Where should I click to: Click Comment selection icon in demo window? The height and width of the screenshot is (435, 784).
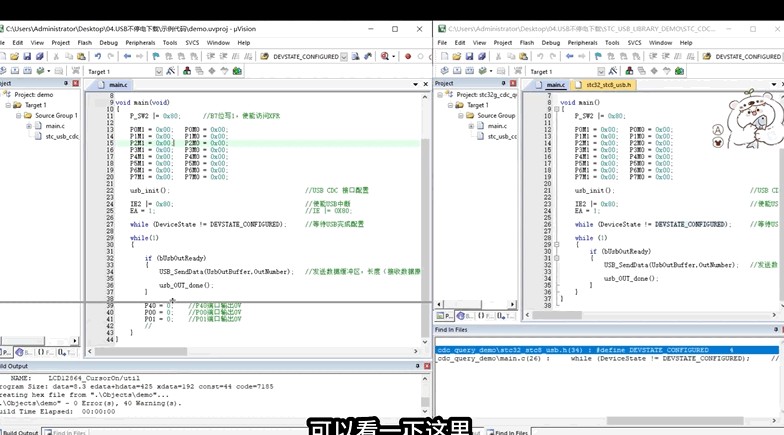(x=236, y=56)
